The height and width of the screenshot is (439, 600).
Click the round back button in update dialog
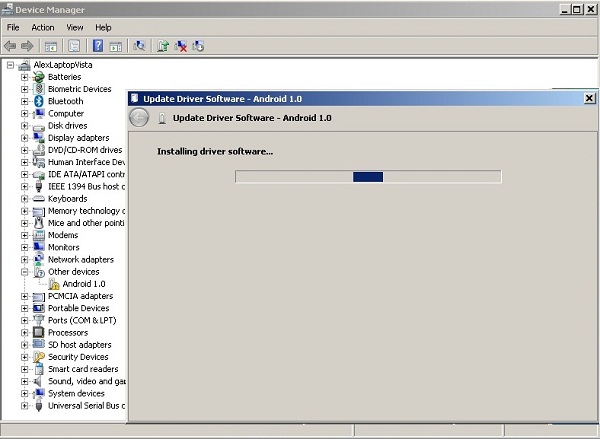pyautogui.click(x=139, y=117)
